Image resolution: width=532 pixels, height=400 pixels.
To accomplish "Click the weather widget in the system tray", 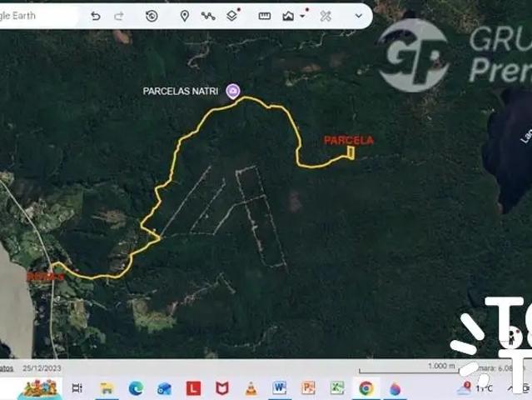I will click(475, 387).
